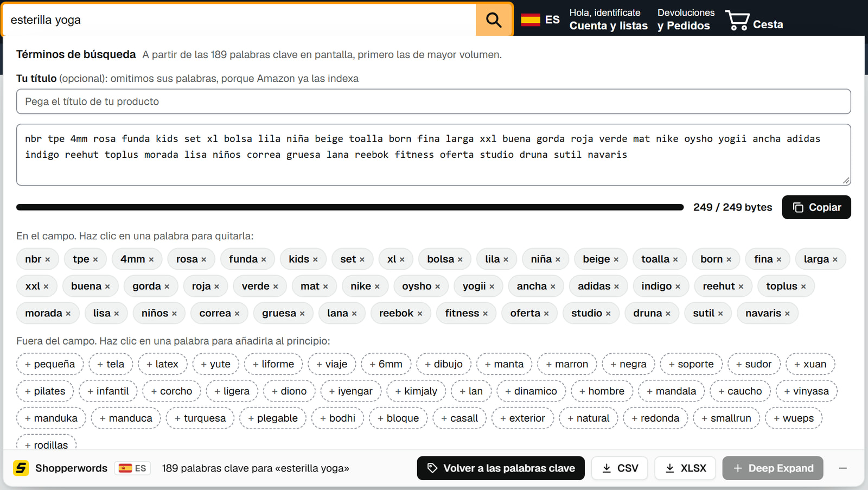
Task: Click the Shopperwords logo icon
Action: pos(21,468)
